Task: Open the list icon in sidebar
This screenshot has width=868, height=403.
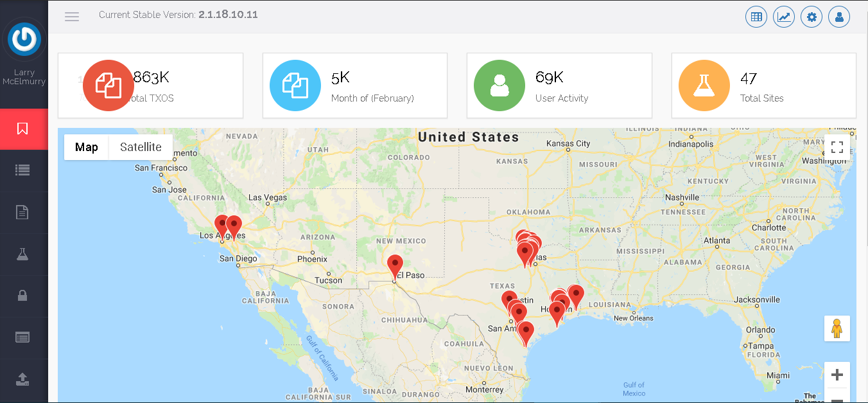Action: coord(23,170)
